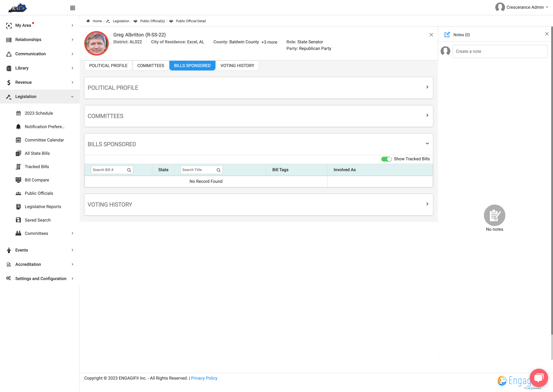Click the Notes edit icon
553x392 pixels.
point(447,34)
